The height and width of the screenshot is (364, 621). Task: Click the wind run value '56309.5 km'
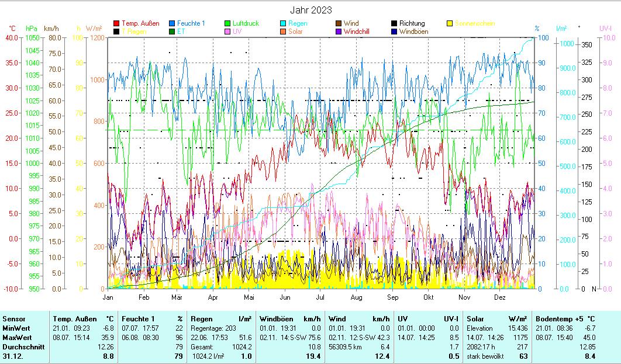(x=346, y=347)
